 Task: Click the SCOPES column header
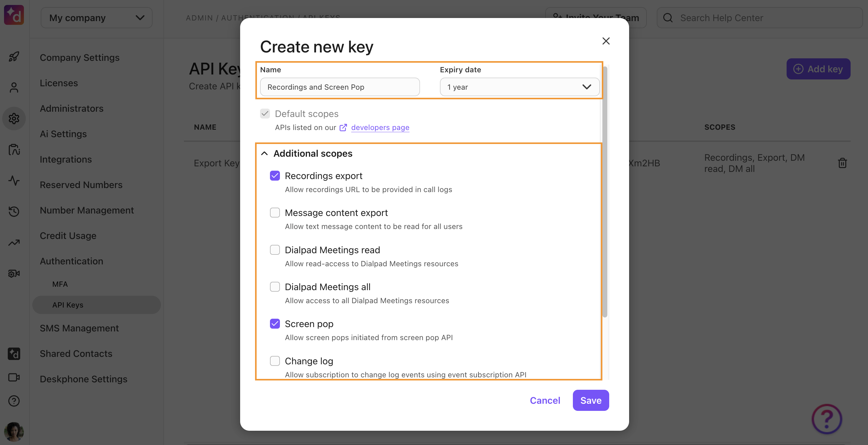point(720,127)
